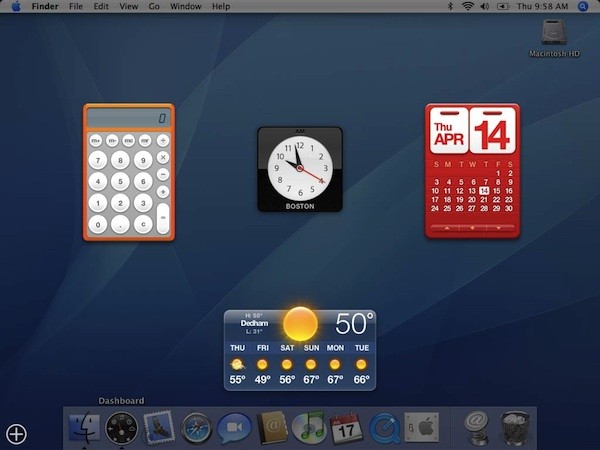Open the View menu

[x=129, y=7]
